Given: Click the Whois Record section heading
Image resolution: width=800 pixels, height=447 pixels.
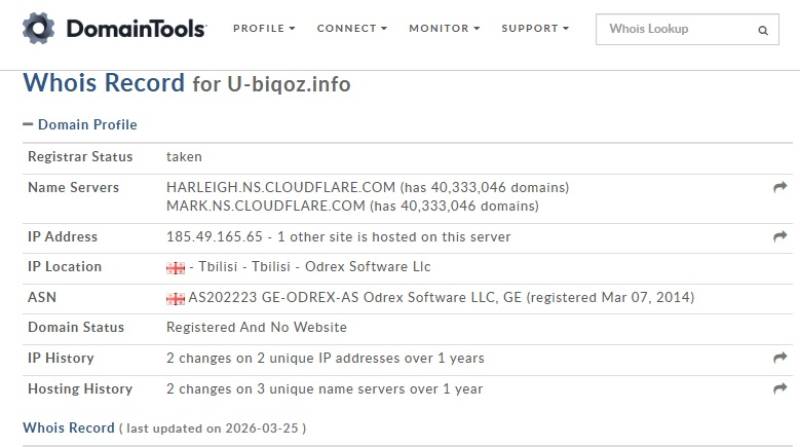Looking at the screenshot, I should [x=68, y=428].
